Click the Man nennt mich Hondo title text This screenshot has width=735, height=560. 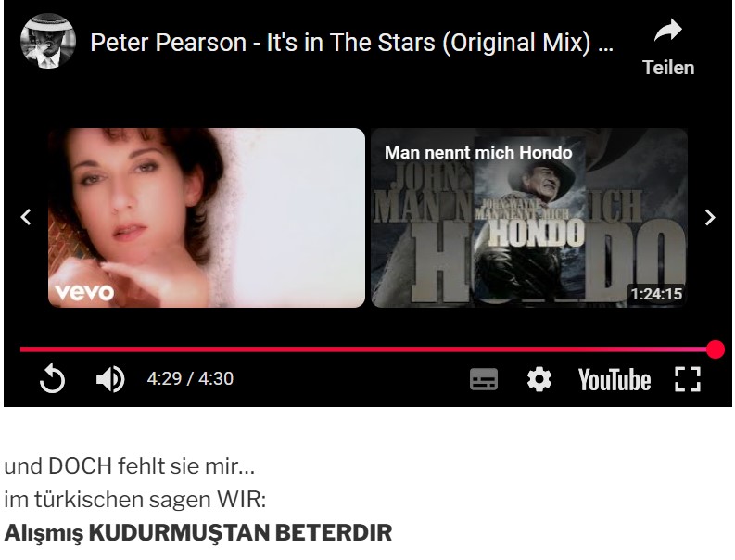(478, 152)
